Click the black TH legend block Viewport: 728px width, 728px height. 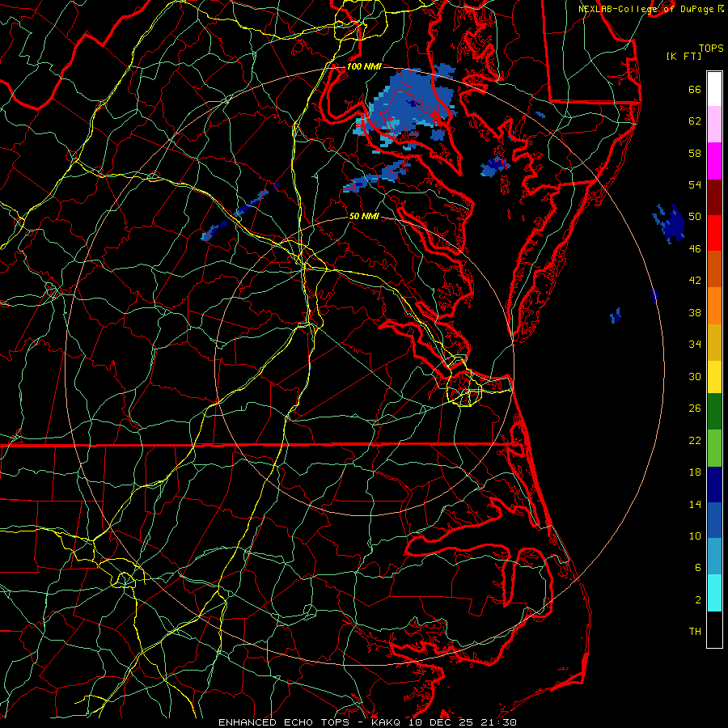[714, 629]
